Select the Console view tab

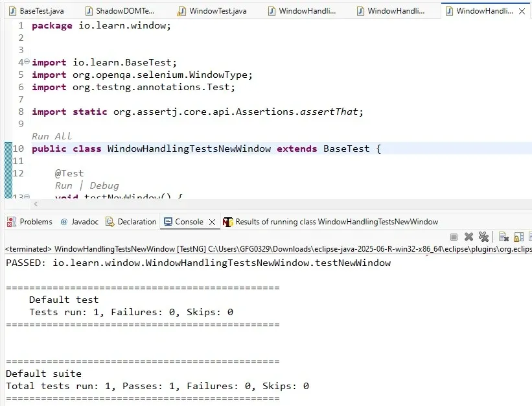coord(183,222)
